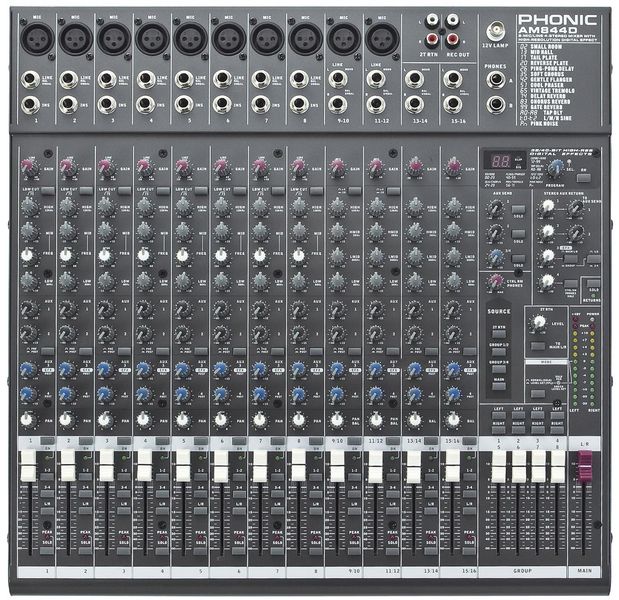Viewport: 619px width, 600px height.
Task: Adjust the channel 5 AUX 2 knob
Action: point(183,334)
